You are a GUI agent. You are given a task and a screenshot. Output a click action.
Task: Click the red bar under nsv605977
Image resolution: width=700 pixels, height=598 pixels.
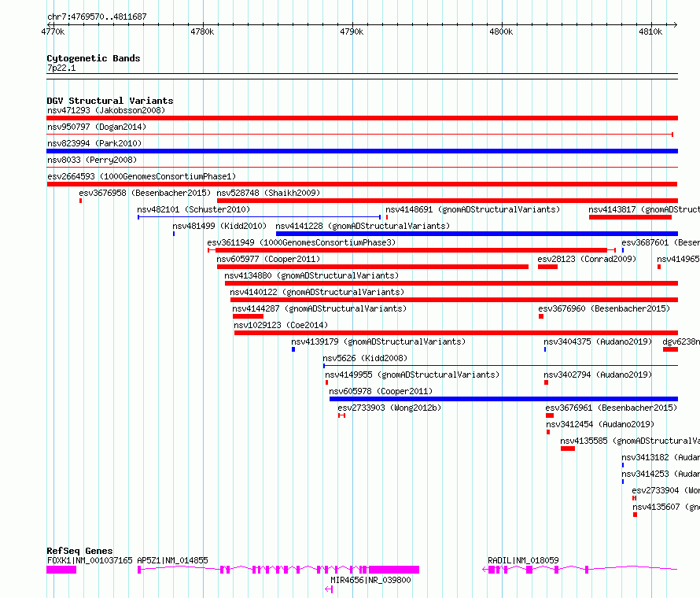pyautogui.click(x=373, y=267)
